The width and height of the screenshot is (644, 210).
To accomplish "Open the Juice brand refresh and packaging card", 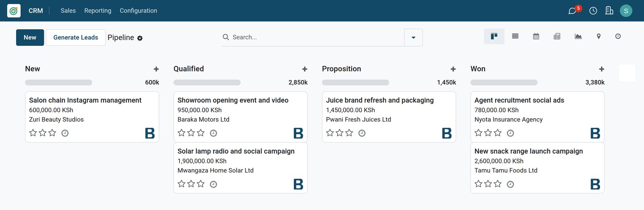I will (x=389, y=117).
